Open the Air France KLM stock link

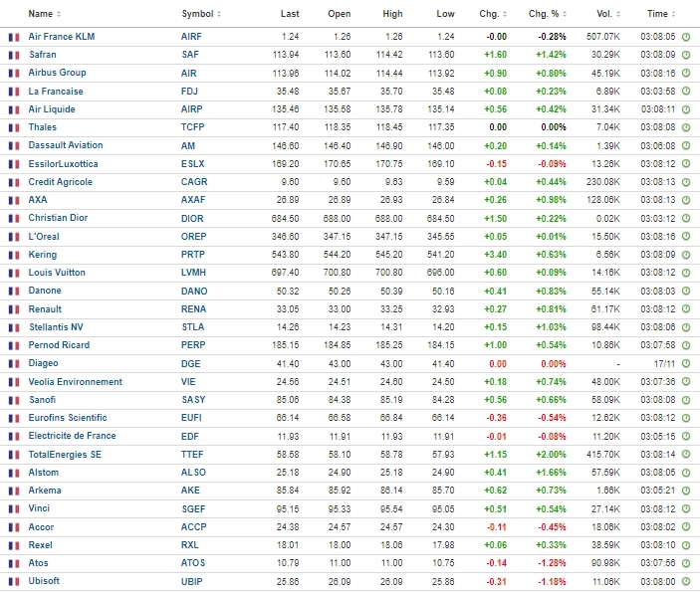click(x=62, y=37)
